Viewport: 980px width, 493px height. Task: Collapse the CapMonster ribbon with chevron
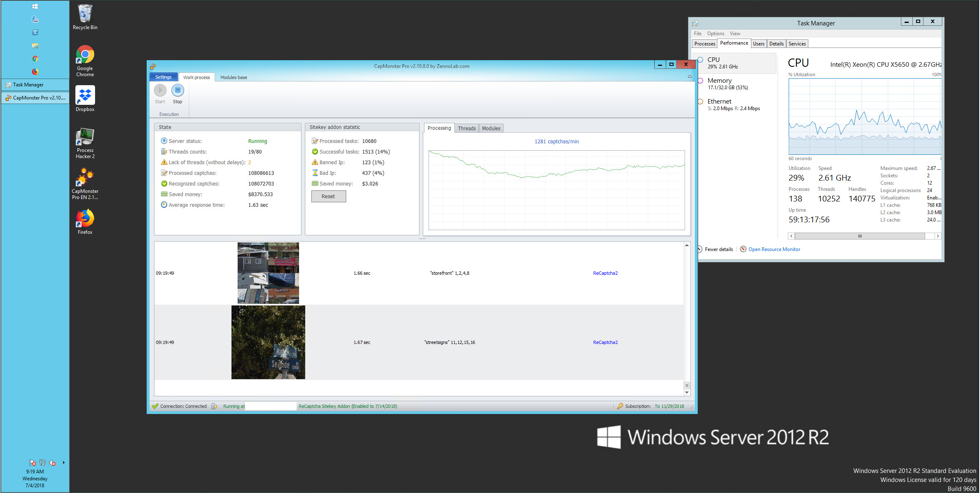[x=690, y=77]
